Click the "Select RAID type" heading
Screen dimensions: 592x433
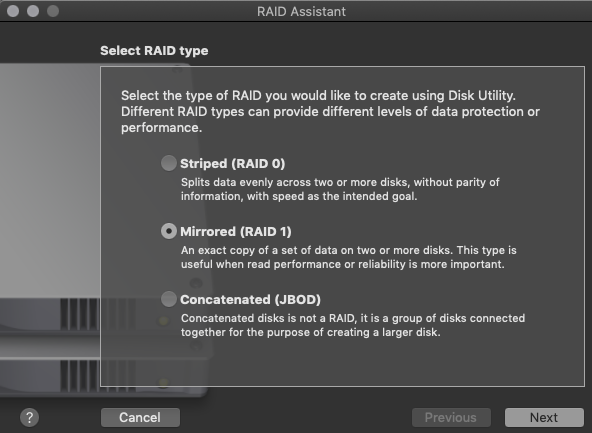[154, 51]
